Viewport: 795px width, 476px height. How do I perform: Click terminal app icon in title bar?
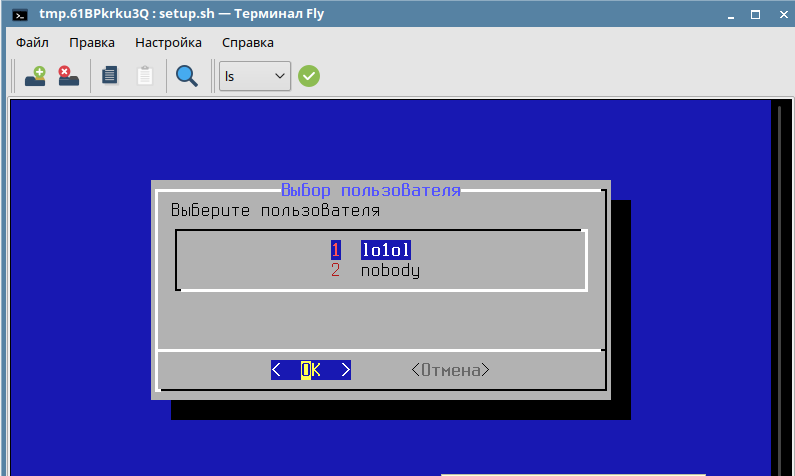tap(20, 15)
